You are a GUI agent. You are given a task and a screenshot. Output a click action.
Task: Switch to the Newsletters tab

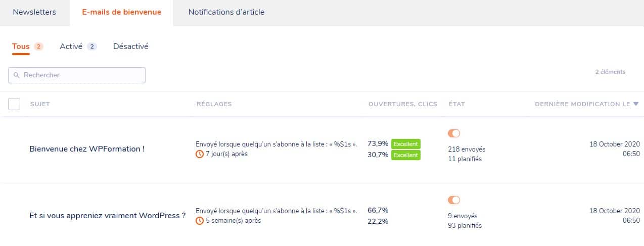34,12
